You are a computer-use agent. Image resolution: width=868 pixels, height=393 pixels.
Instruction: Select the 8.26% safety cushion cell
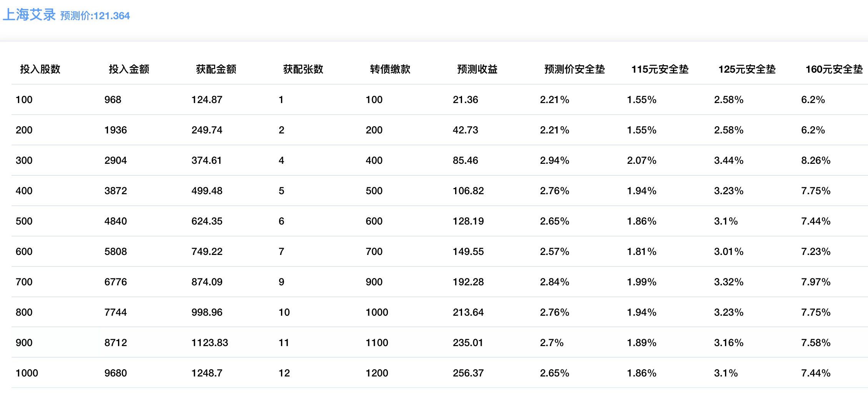click(816, 160)
